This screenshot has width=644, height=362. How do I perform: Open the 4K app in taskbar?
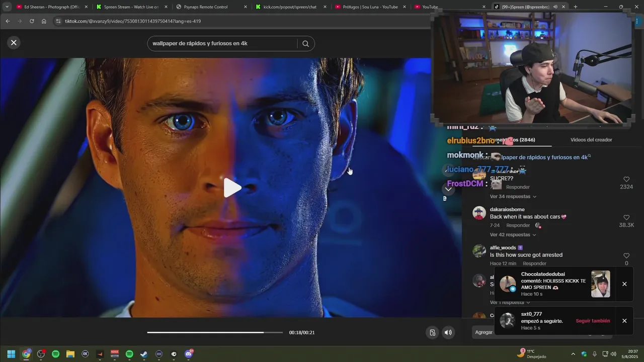click(x=85, y=354)
